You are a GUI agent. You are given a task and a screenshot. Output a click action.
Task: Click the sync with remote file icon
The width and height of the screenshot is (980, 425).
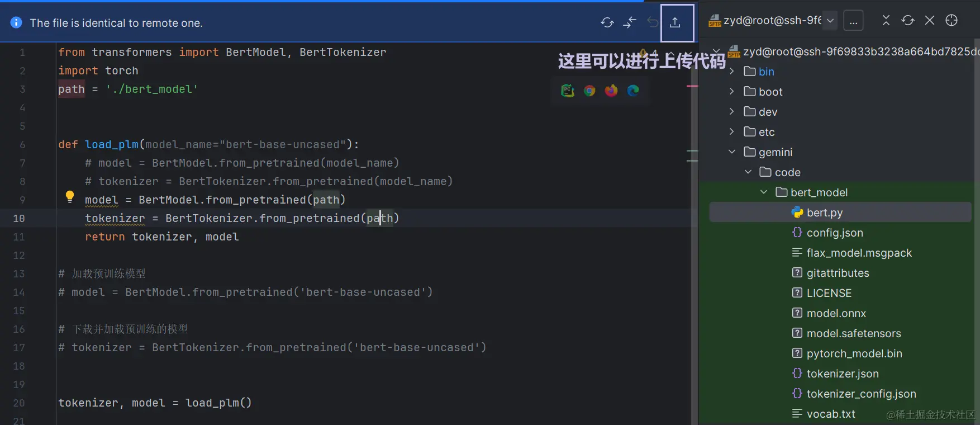coord(607,22)
